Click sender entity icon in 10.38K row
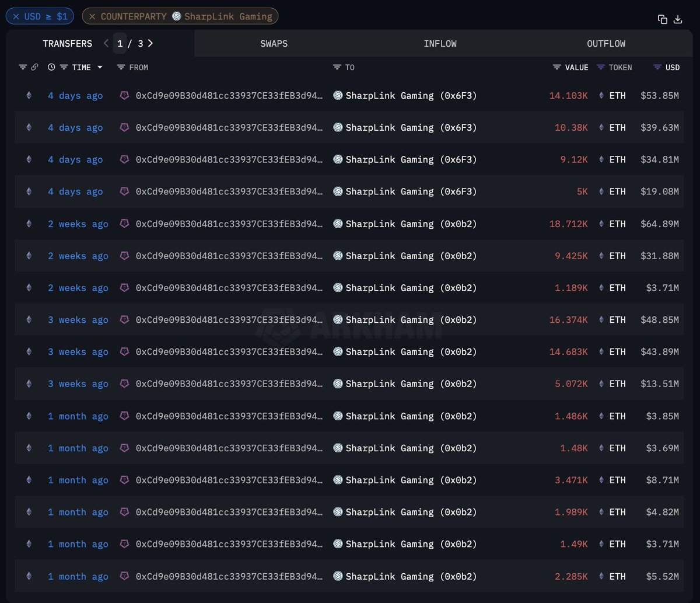 124,127
